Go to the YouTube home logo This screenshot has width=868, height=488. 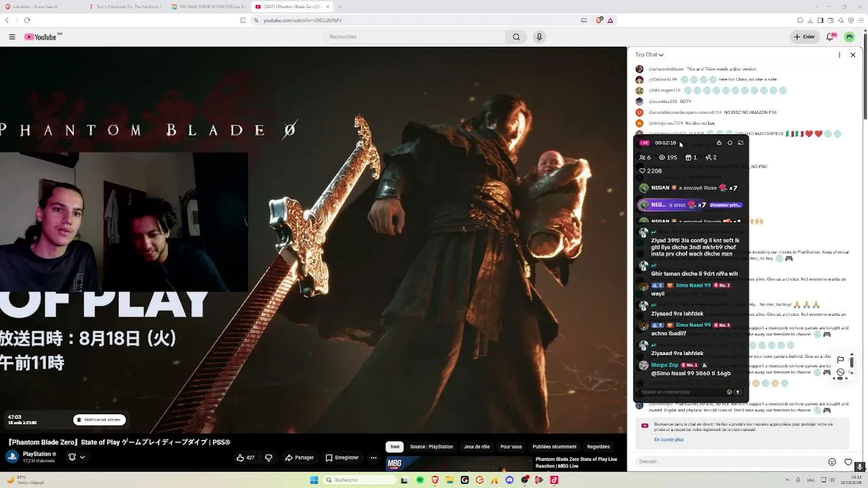tap(42, 37)
